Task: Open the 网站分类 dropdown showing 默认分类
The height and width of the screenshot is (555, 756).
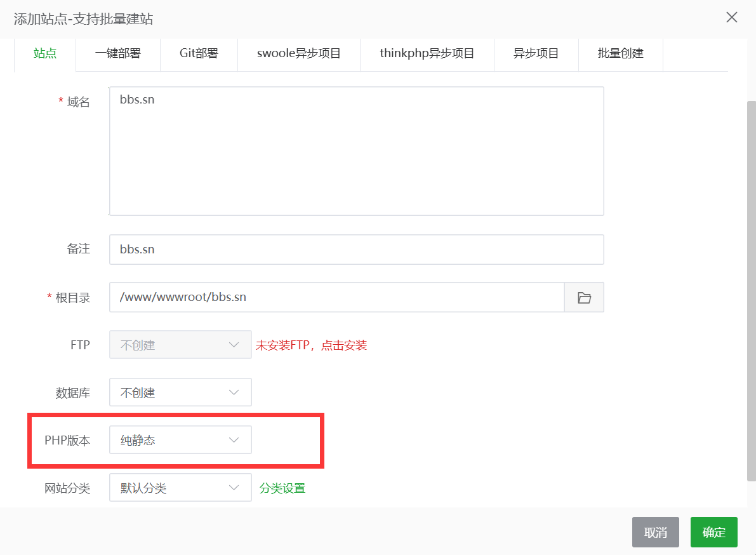Action: pos(180,488)
